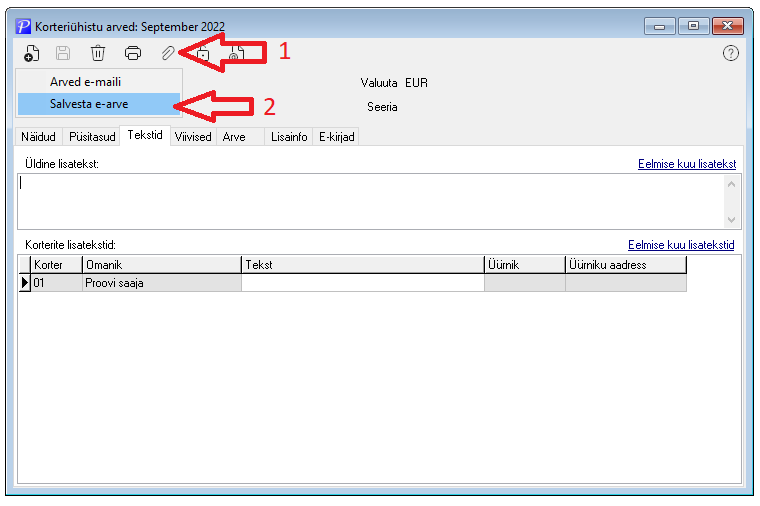This screenshot has width=760, height=506.
Task: Click the 'Eelmise kuu lisatekst' link
Action: point(687,164)
